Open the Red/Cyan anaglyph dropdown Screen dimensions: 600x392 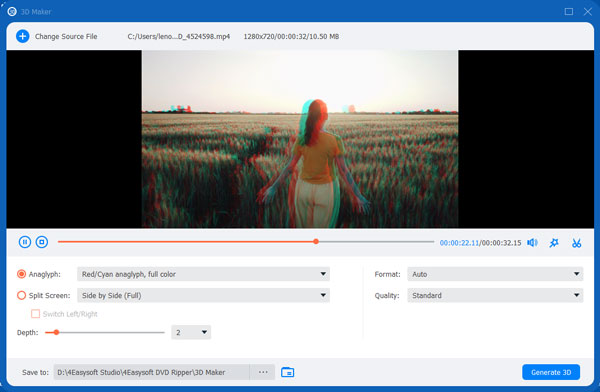pyautogui.click(x=203, y=274)
